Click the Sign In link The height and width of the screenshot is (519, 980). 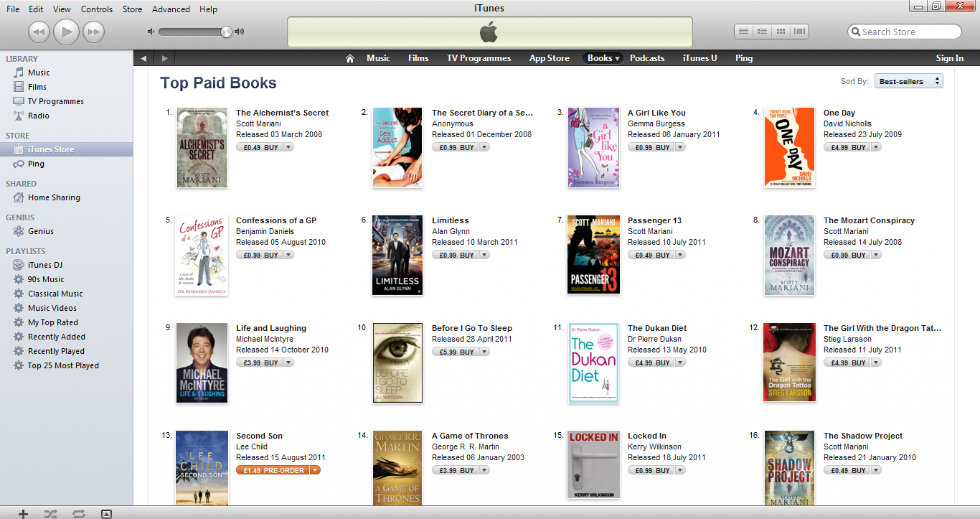click(x=949, y=58)
